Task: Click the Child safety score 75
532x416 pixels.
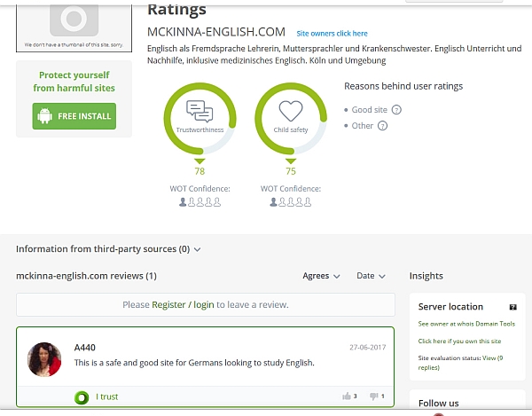Action: (291, 171)
